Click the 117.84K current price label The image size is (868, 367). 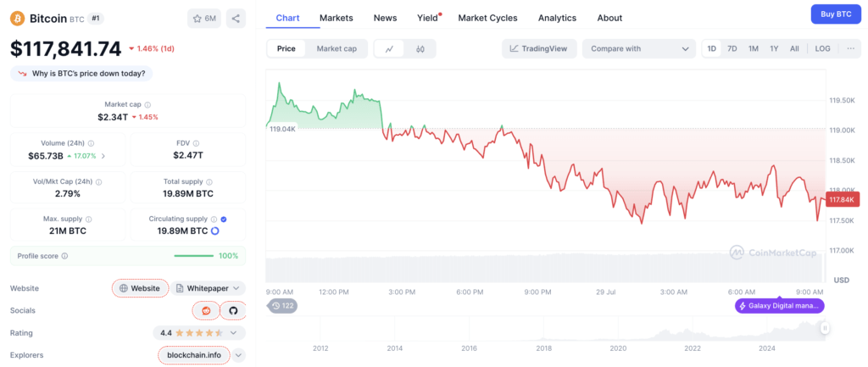(x=843, y=200)
